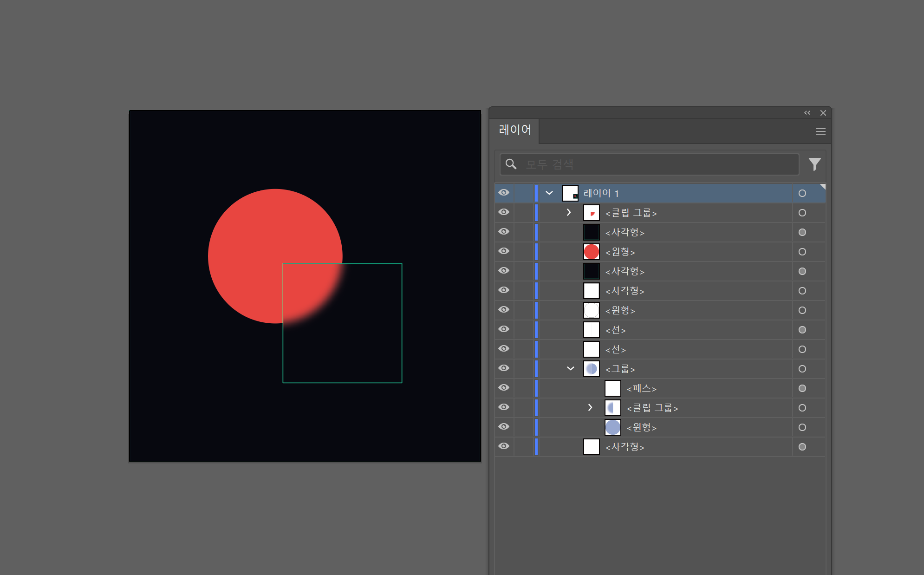Collapse the panel with double-arrow icon

pos(807,113)
